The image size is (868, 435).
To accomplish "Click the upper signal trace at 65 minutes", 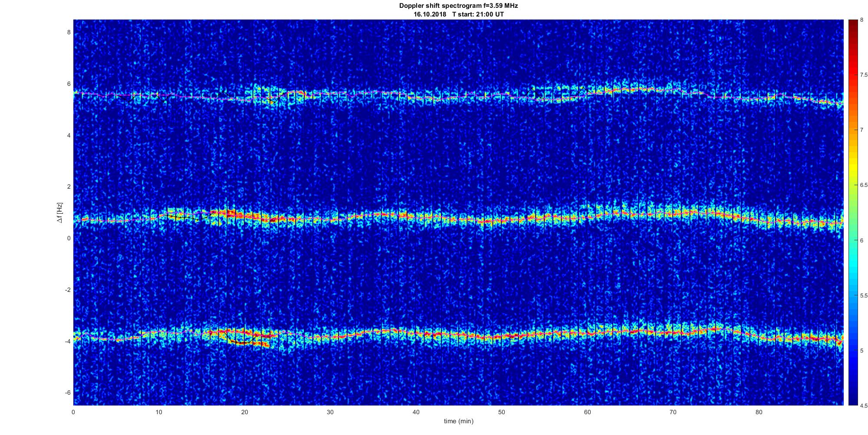I will click(x=630, y=89).
